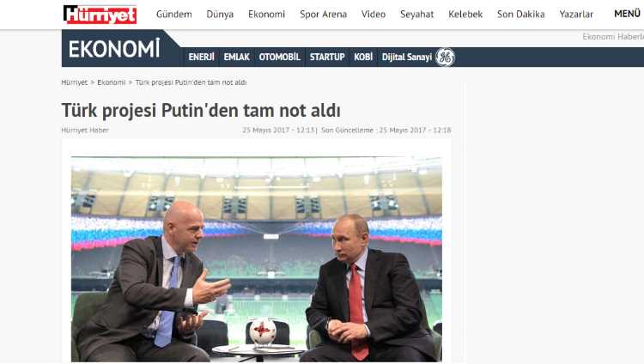The width and height of the screenshot is (644, 364).
Task: Open the Spor Arena section
Action: click(323, 14)
